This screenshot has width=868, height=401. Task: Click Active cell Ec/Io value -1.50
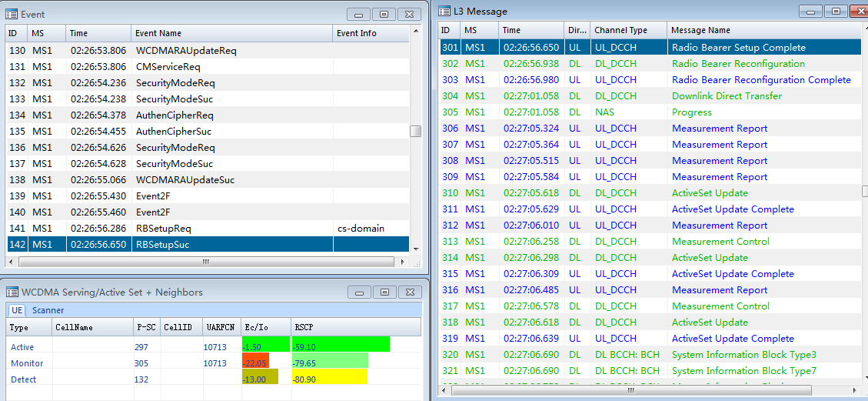pos(266,344)
